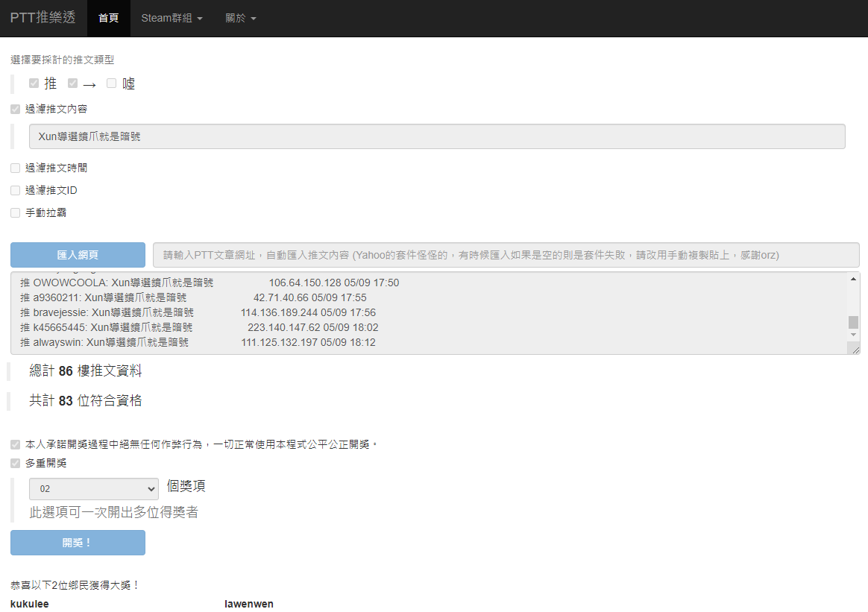
Task: Click the 匯入網頁 import button
Action: (x=78, y=254)
